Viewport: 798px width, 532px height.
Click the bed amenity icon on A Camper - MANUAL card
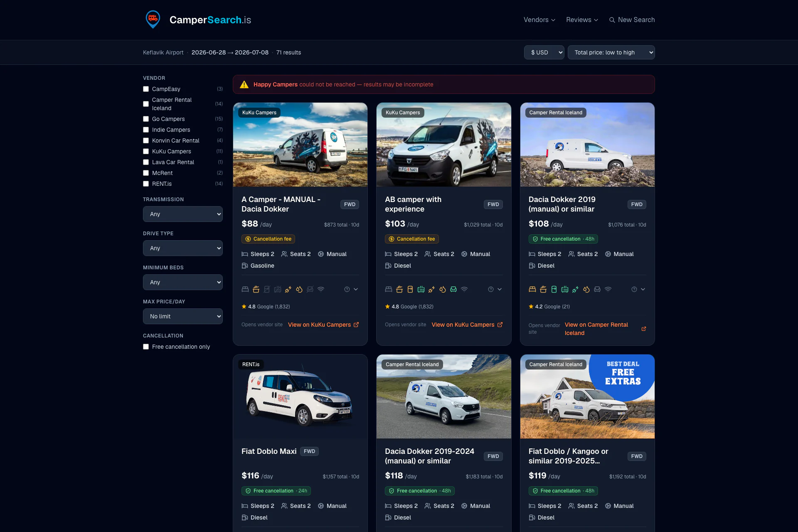[x=245, y=289]
